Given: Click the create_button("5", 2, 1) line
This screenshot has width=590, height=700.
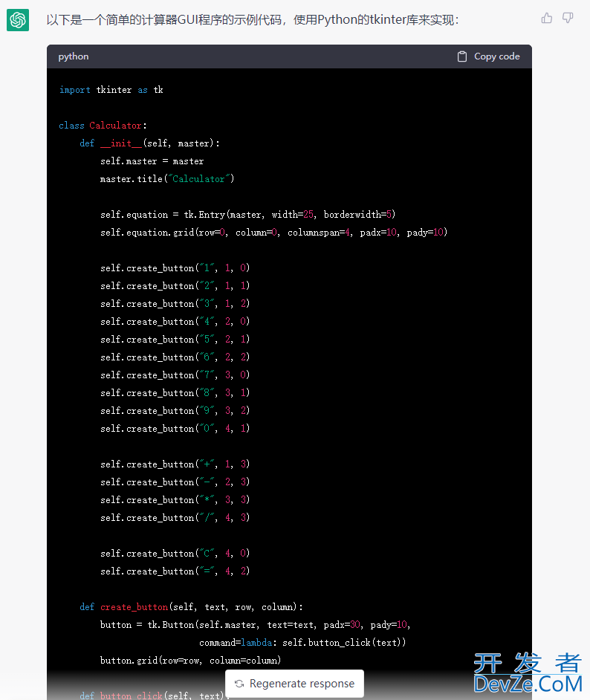Looking at the screenshot, I should [175, 340].
